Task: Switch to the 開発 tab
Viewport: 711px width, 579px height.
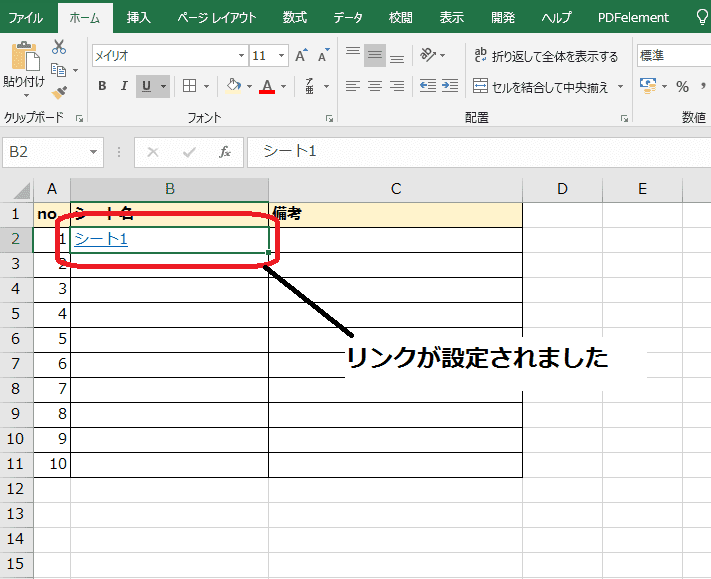Action: coord(503,18)
